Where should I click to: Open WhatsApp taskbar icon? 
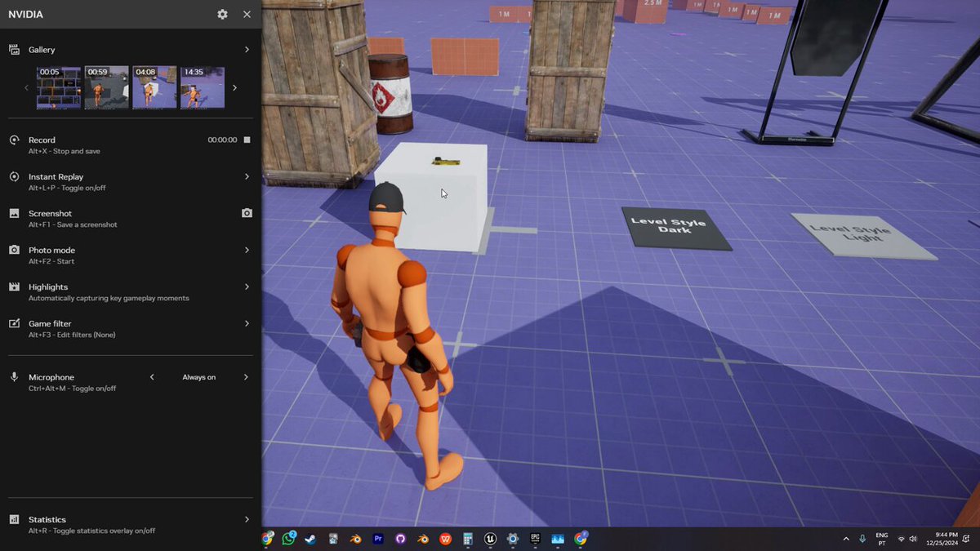[x=288, y=539]
